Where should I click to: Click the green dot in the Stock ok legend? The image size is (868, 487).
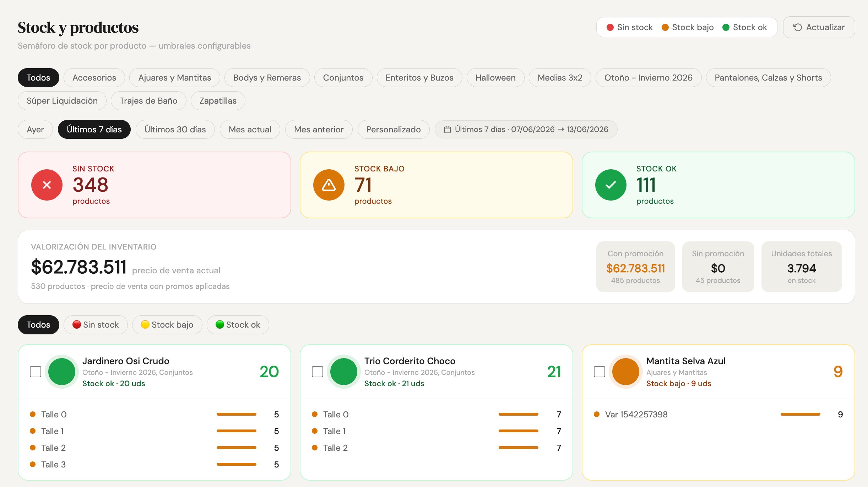point(726,27)
